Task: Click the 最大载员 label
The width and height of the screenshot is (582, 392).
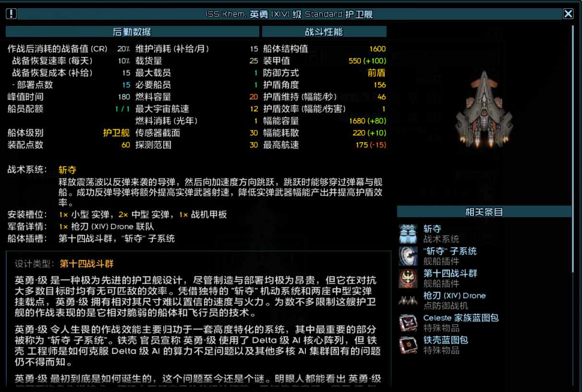Action: coord(153,73)
